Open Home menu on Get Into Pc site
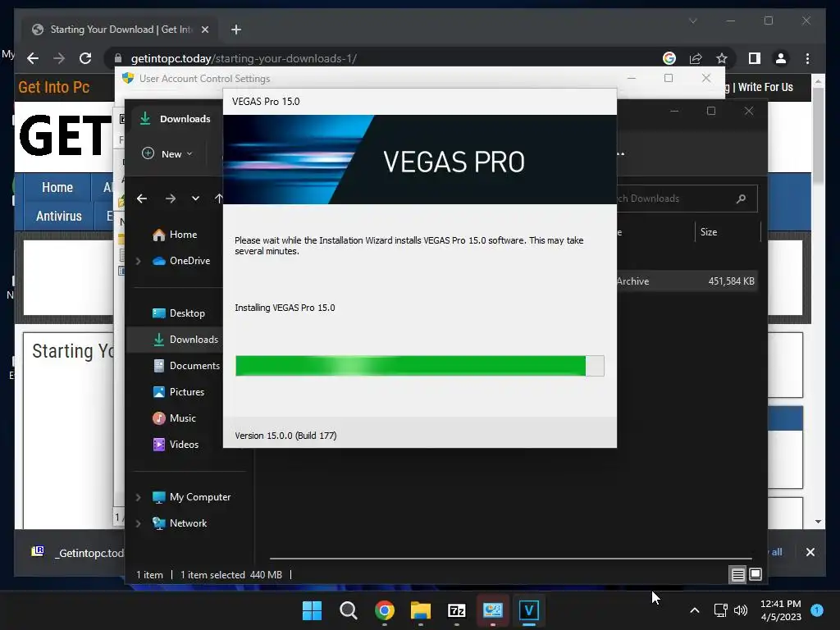 [x=57, y=188]
